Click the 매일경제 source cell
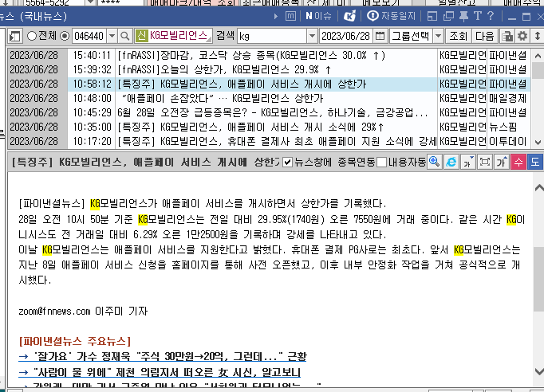This screenshot has height=392, width=544. 508,99
